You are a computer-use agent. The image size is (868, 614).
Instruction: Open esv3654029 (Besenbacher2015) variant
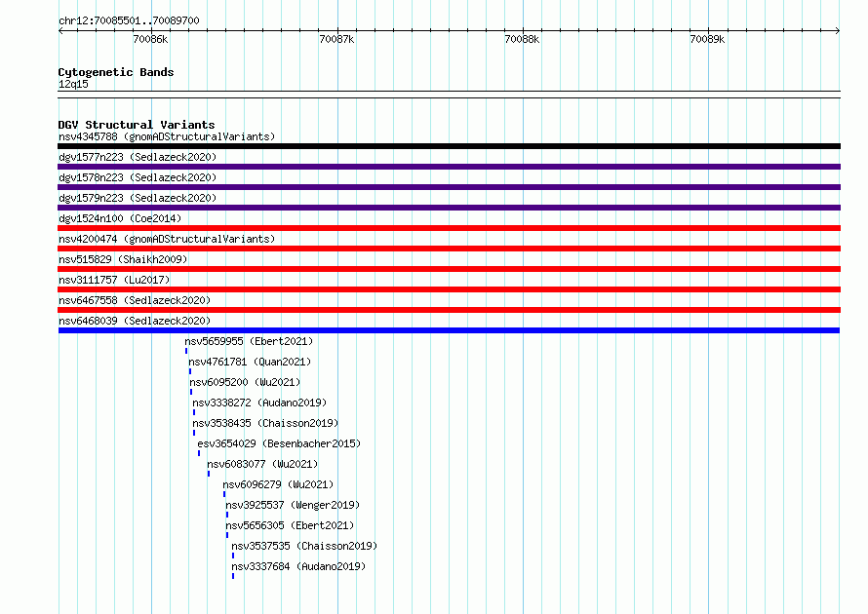tap(279, 443)
